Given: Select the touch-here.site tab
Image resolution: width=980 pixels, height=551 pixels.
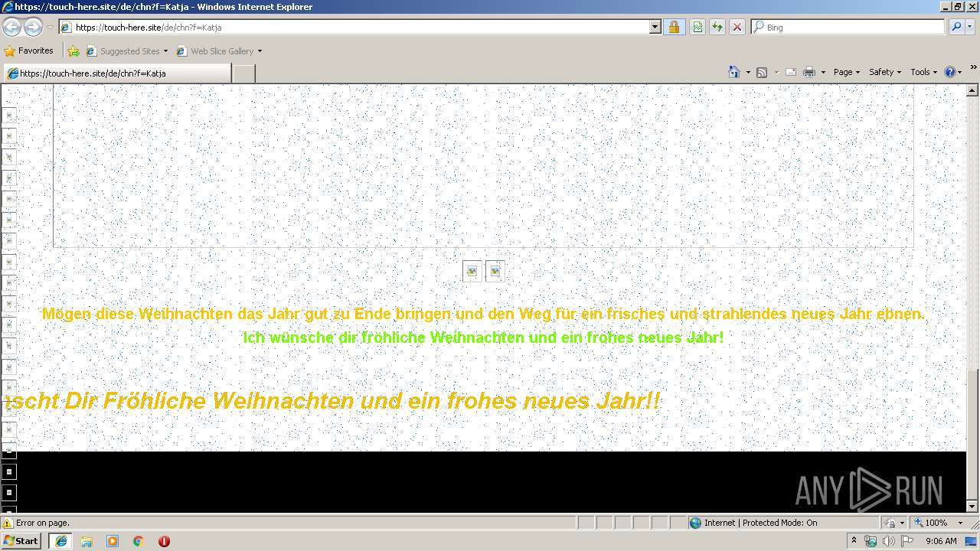Looking at the screenshot, I should [x=117, y=73].
